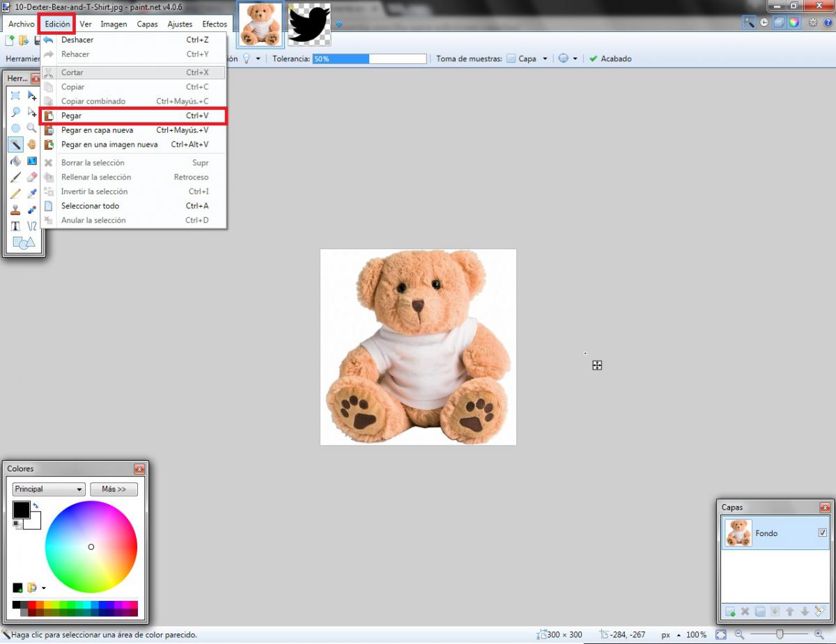This screenshot has height=644, width=836.
Task: Toggle the History window clock icon
Action: tap(764, 22)
